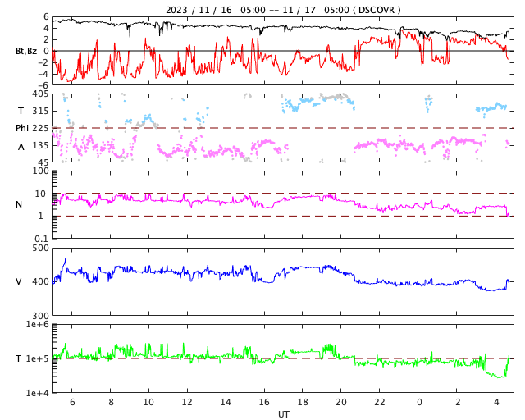Click the '1e+4' temperature tick label

[37, 393]
